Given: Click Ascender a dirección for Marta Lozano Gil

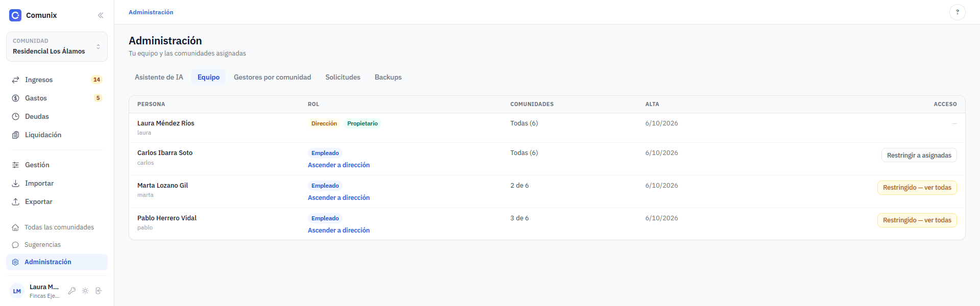Looking at the screenshot, I should click(x=338, y=198).
